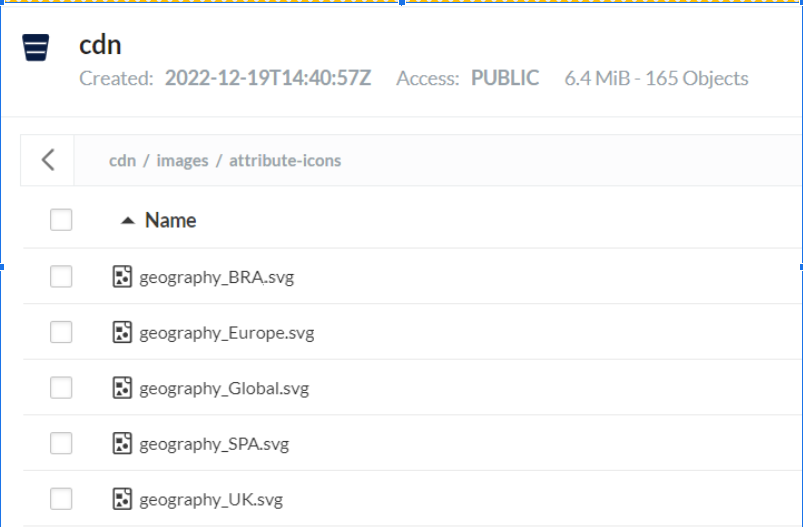
Task: Navigate to cdn in the breadcrumb
Action: click(122, 160)
